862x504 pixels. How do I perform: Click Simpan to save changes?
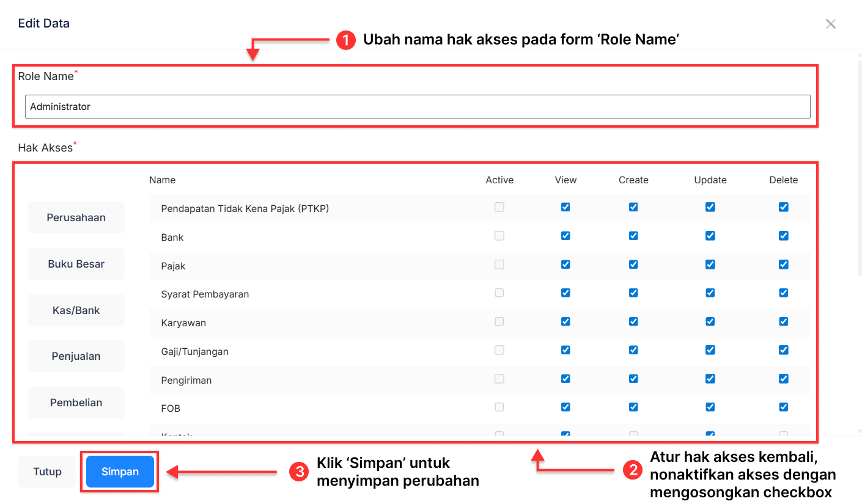[x=119, y=471]
